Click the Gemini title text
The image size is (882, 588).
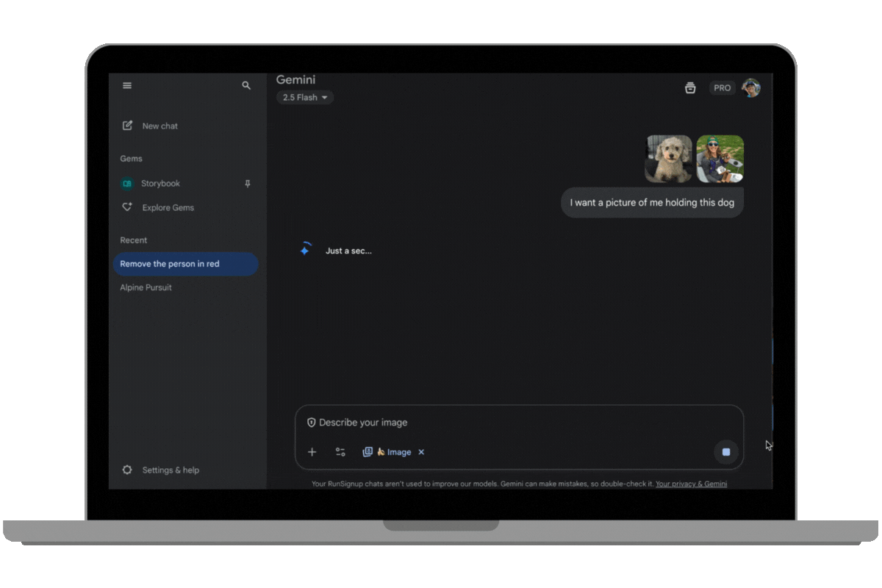[295, 79]
